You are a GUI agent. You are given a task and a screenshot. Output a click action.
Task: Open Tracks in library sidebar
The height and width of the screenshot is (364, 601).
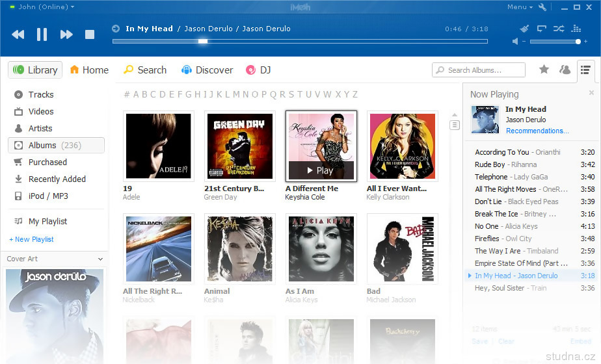[34, 95]
